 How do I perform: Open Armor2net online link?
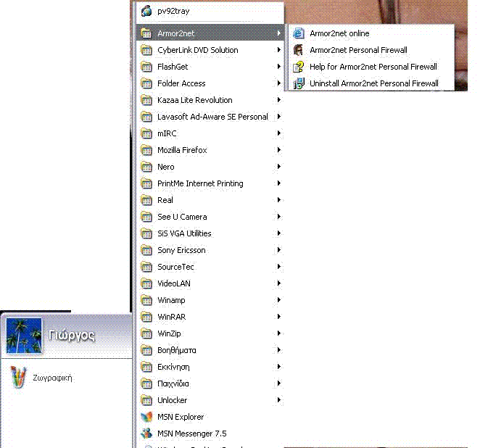point(371,33)
